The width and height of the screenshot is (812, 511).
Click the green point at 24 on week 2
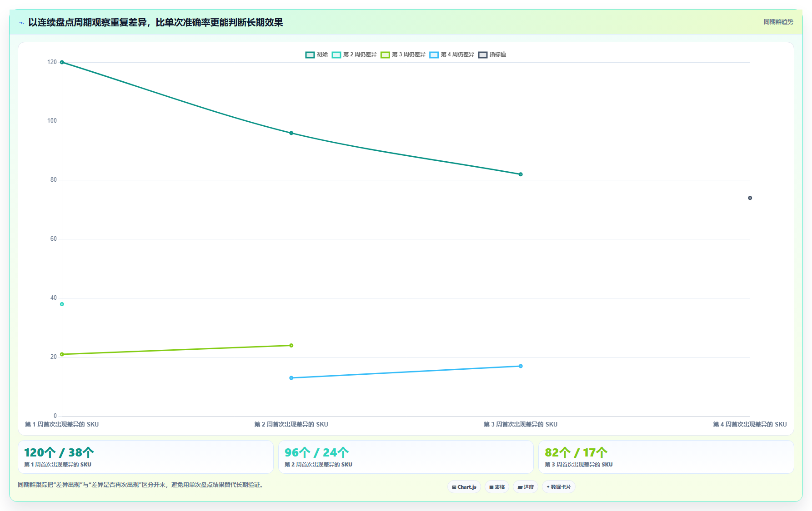[x=291, y=346]
